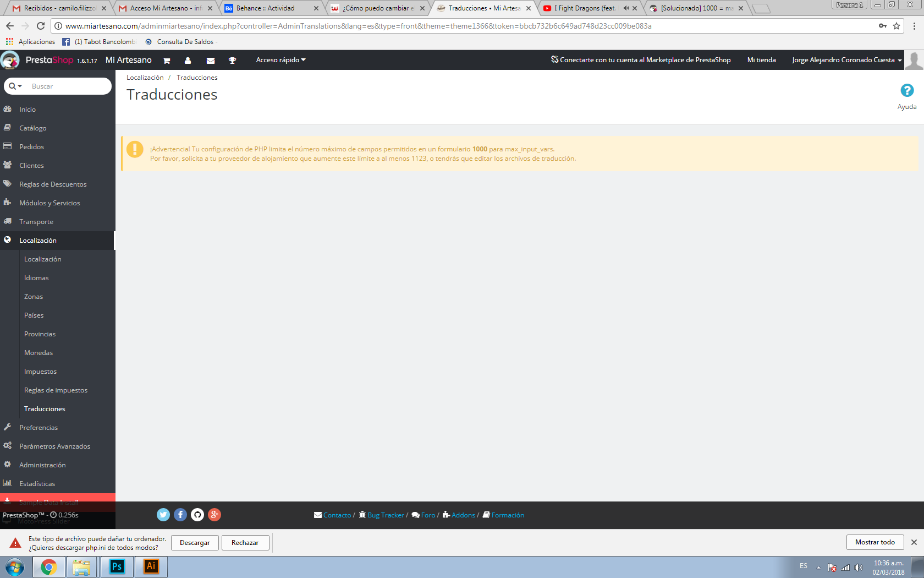Dismiss the download warning bar
The height and width of the screenshot is (578, 924).
pyautogui.click(x=914, y=542)
